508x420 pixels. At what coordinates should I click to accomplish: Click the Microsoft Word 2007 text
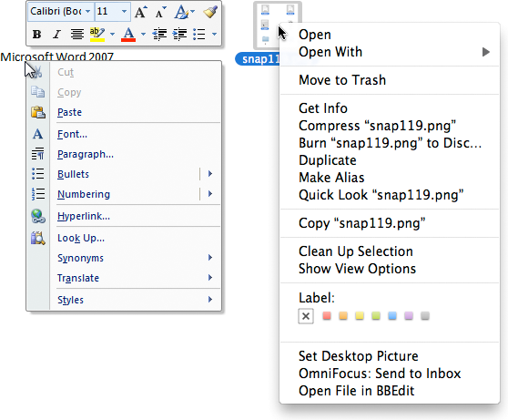click(57, 56)
